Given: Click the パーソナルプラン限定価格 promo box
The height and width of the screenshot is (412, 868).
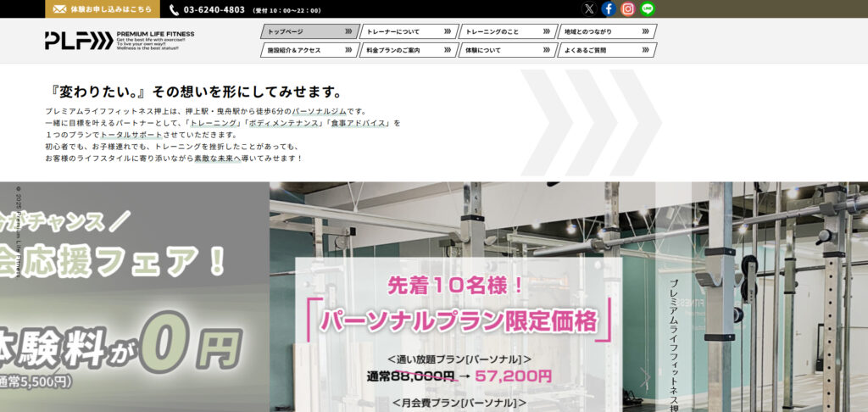Looking at the screenshot, I should pos(459,321).
